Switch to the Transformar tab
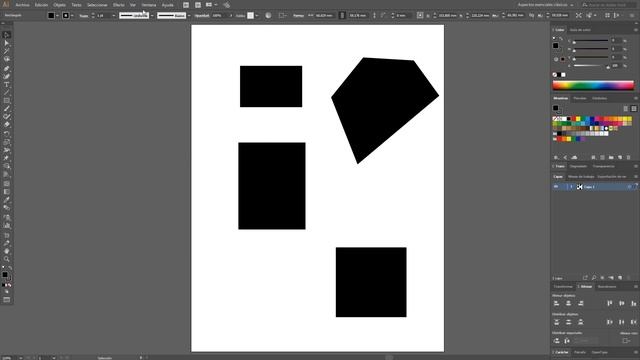 coord(563,287)
